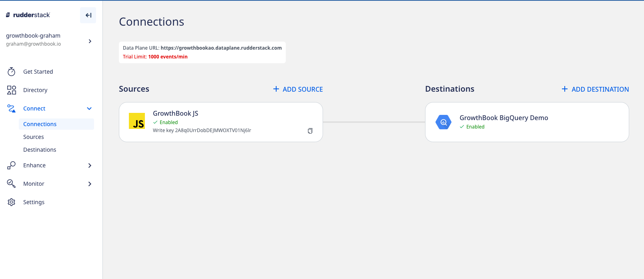Click the Connect route icon
This screenshot has width=644, height=279.
(x=11, y=108)
